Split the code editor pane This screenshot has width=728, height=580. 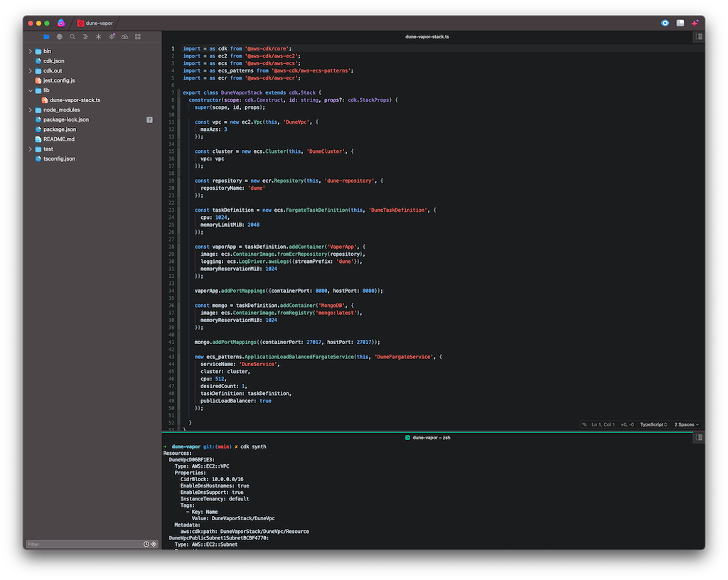click(x=699, y=37)
